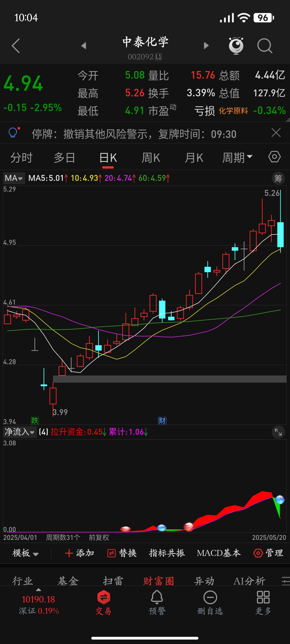Tap the 前复权 adjustment label
Screen dimensions: 290x644
(99, 537)
